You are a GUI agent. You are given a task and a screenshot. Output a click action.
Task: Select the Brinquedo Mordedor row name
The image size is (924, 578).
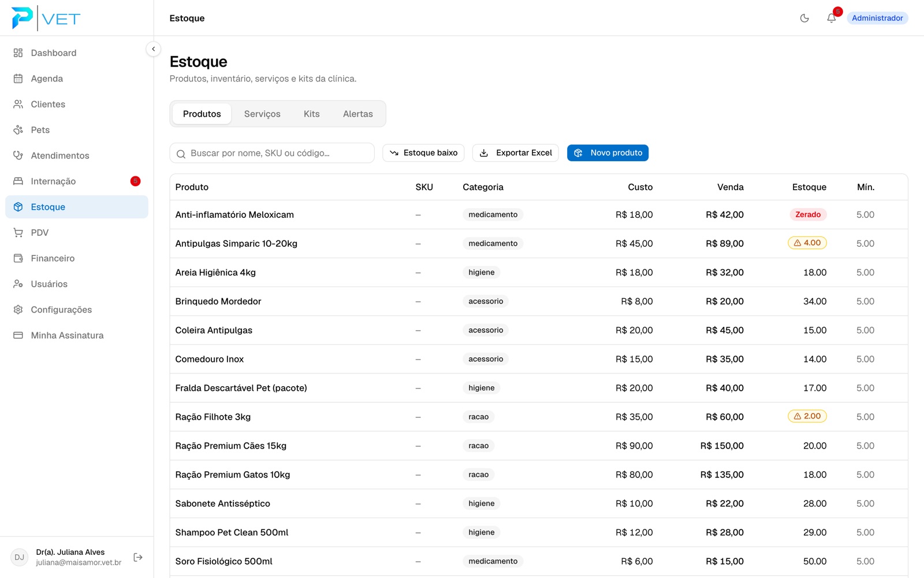(x=218, y=301)
